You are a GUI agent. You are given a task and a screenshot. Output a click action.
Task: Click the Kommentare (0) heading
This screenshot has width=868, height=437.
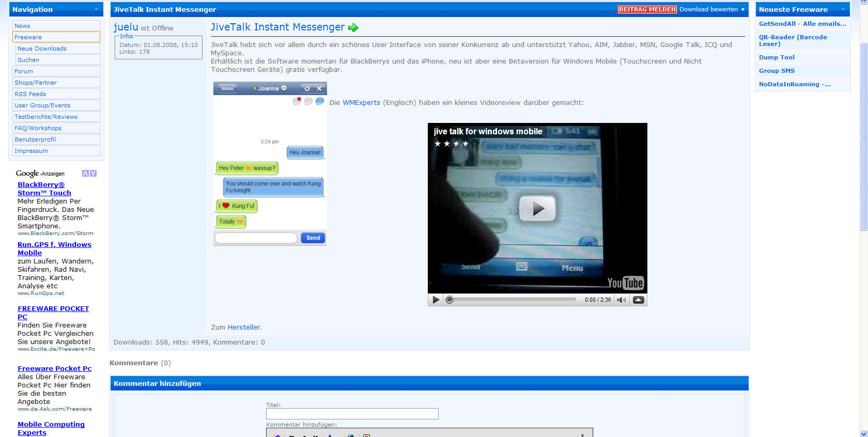(x=140, y=363)
